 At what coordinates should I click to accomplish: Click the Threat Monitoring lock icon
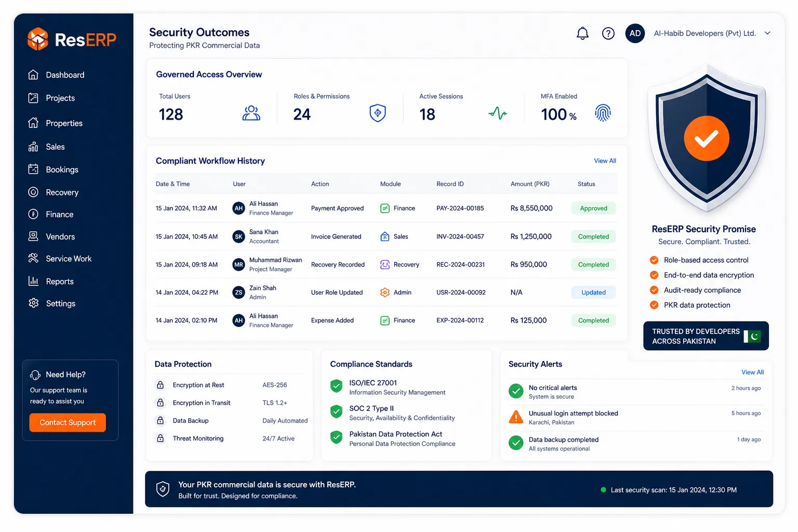pos(161,438)
